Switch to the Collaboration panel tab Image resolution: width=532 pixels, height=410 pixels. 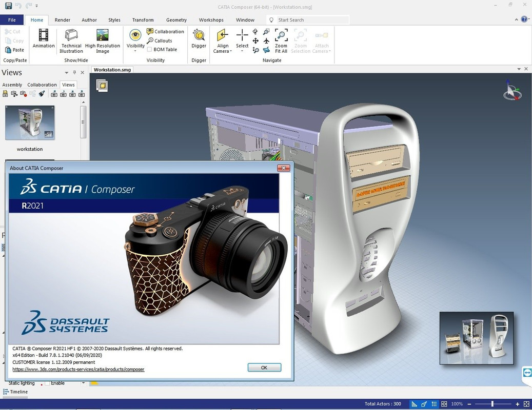click(42, 85)
